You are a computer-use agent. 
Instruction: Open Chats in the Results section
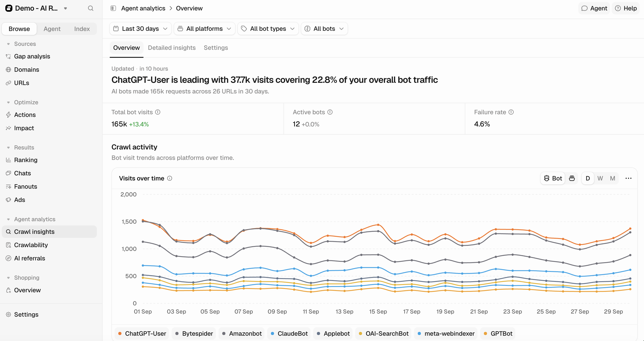coord(23,173)
